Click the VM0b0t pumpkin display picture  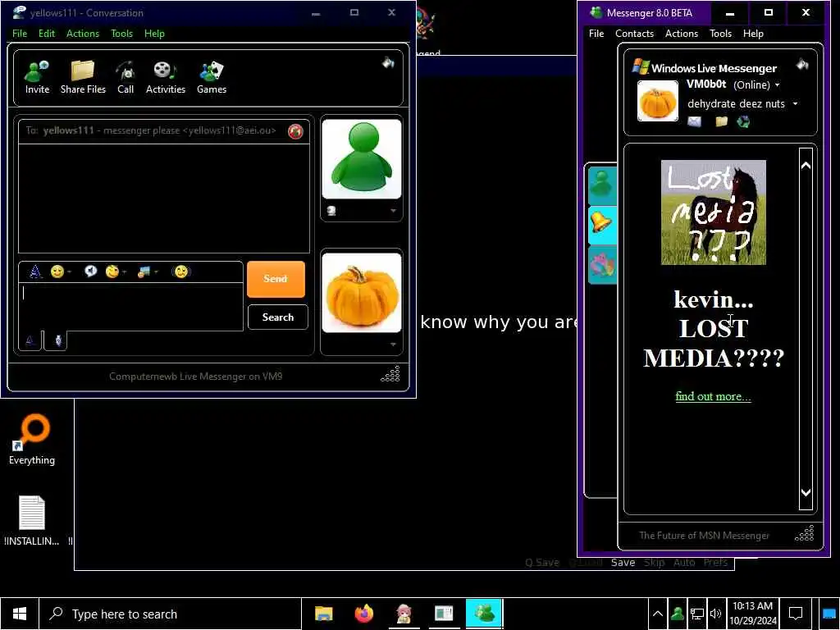click(x=657, y=101)
